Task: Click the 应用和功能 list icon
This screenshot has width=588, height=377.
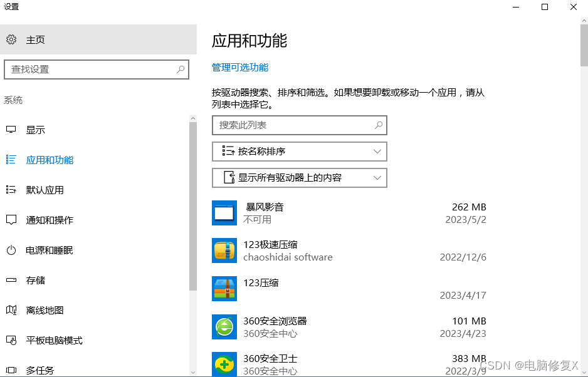Action: coord(11,160)
